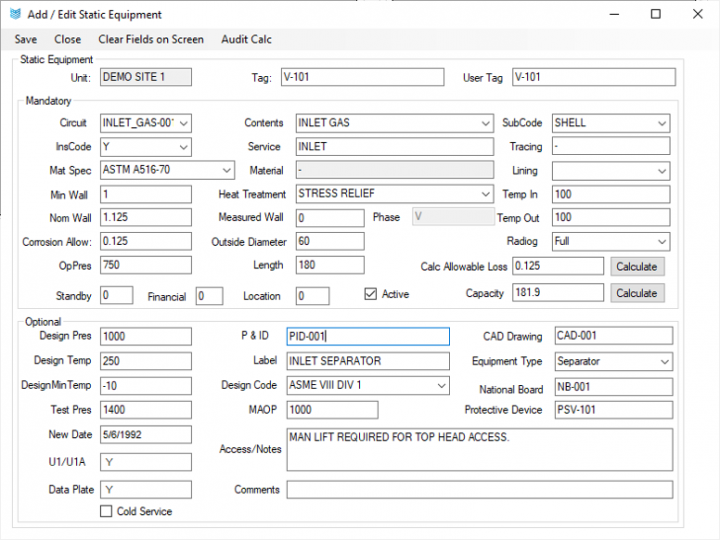Click the DesignMinTemp field

tap(146, 386)
